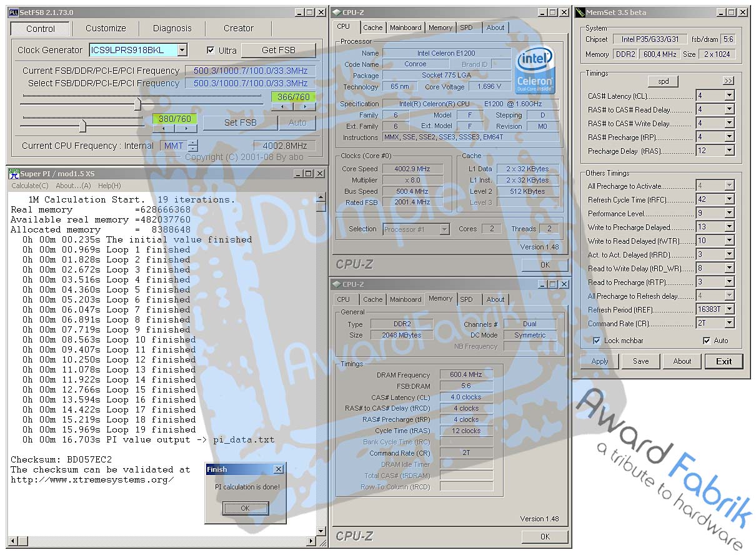Viewport: 756px width, 555px height.
Task: Toggle the Auto checkbox in MemSet
Action: click(x=707, y=341)
